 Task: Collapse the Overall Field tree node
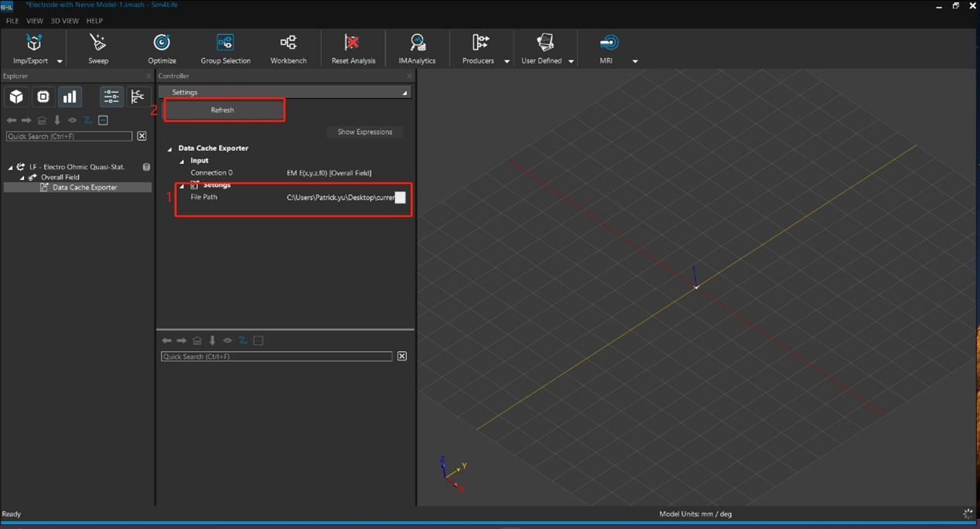click(22, 178)
